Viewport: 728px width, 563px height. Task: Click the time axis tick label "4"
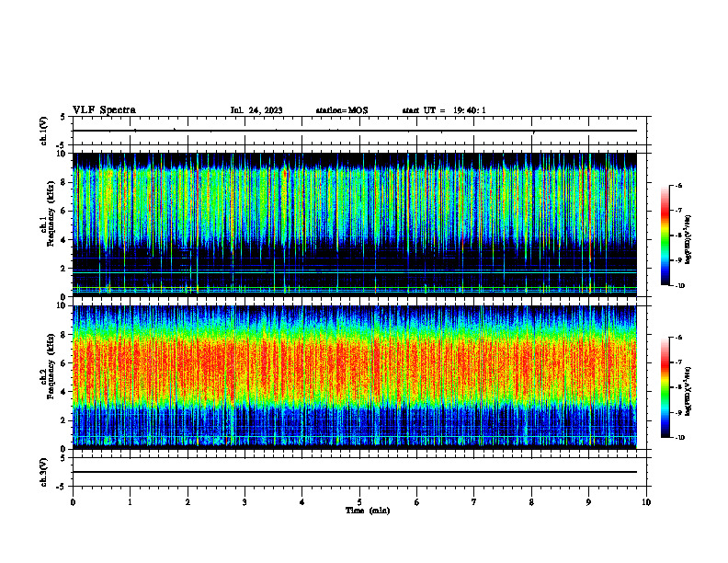coord(302,502)
